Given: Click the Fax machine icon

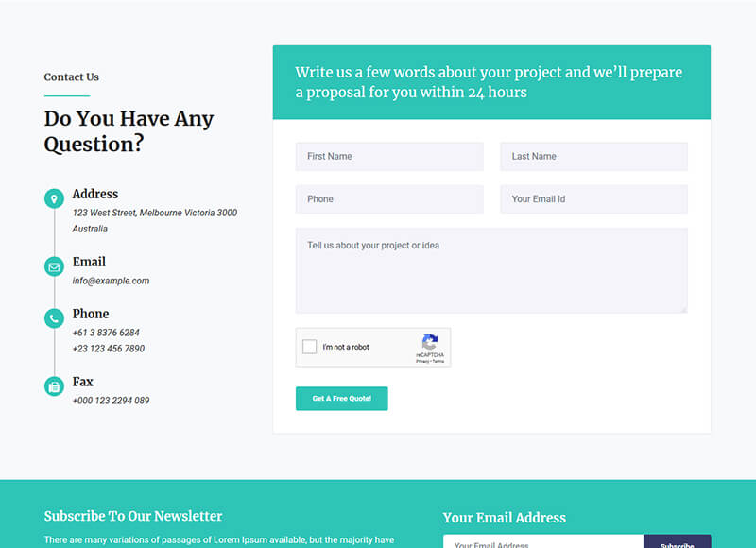Looking at the screenshot, I should tap(54, 386).
